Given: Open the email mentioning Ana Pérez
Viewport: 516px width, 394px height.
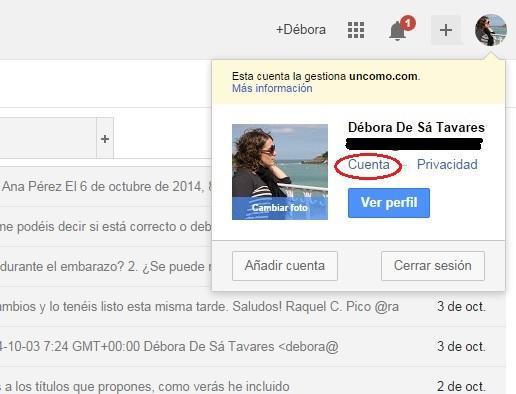Looking at the screenshot, I should (x=106, y=187).
